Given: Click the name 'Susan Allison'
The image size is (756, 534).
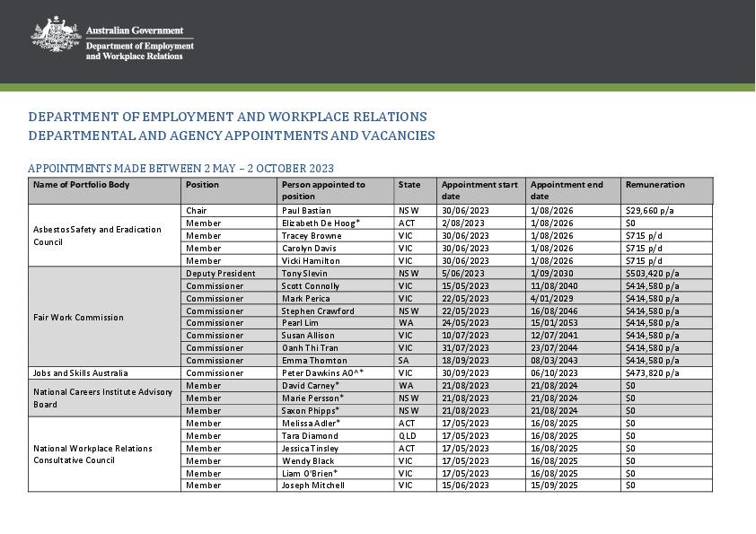Looking at the screenshot, I should click(x=308, y=335).
